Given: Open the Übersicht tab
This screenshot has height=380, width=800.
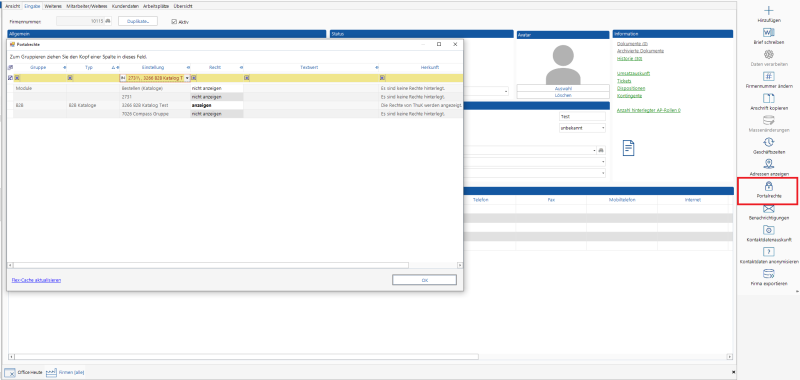Looking at the screenshot, I should [183, 6].
